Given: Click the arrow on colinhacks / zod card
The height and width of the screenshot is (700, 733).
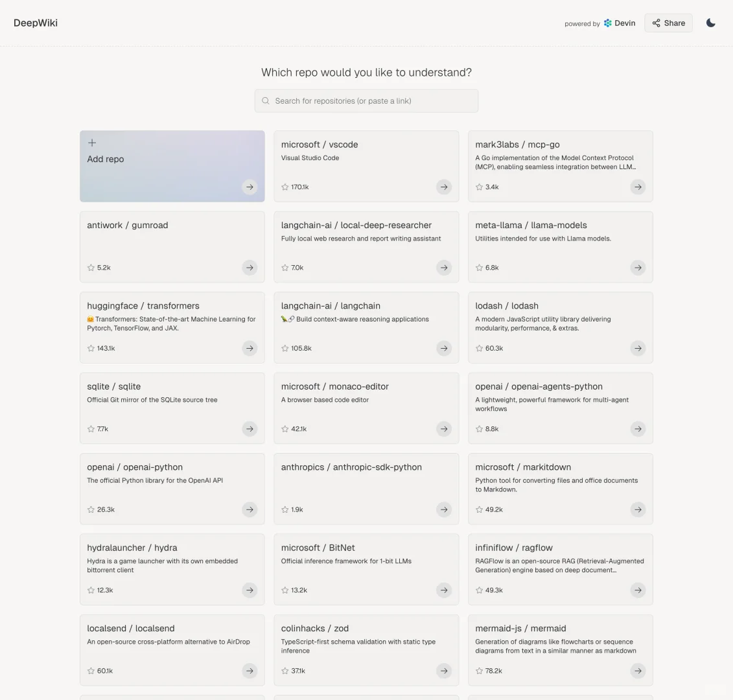Looking at the screenshot, I should point(444,671).
